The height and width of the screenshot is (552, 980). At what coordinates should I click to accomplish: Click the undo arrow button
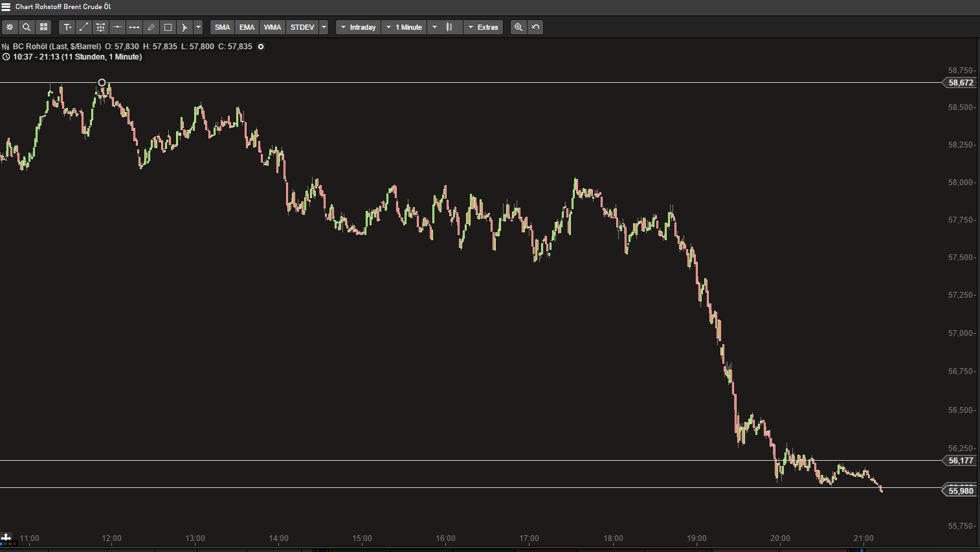coord(535,27)
